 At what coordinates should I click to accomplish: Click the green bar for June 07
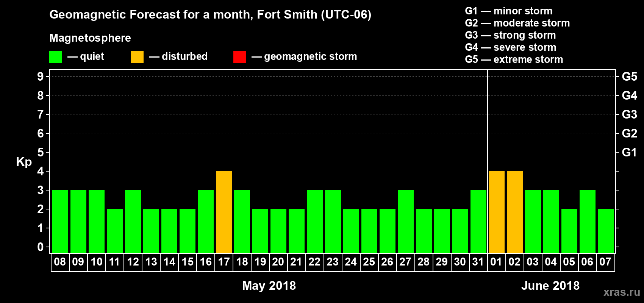606,231
